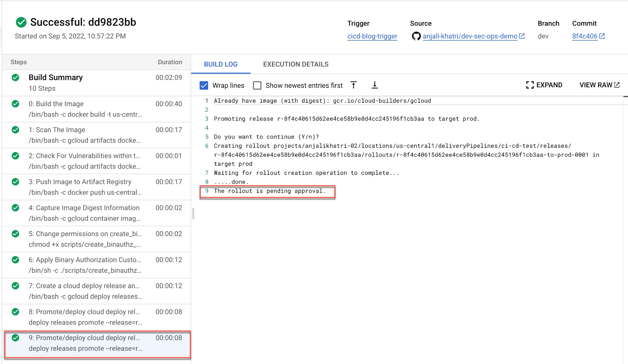Open the anjali-khatri/dev-sec-ops-demo source link

click(470, 36)
